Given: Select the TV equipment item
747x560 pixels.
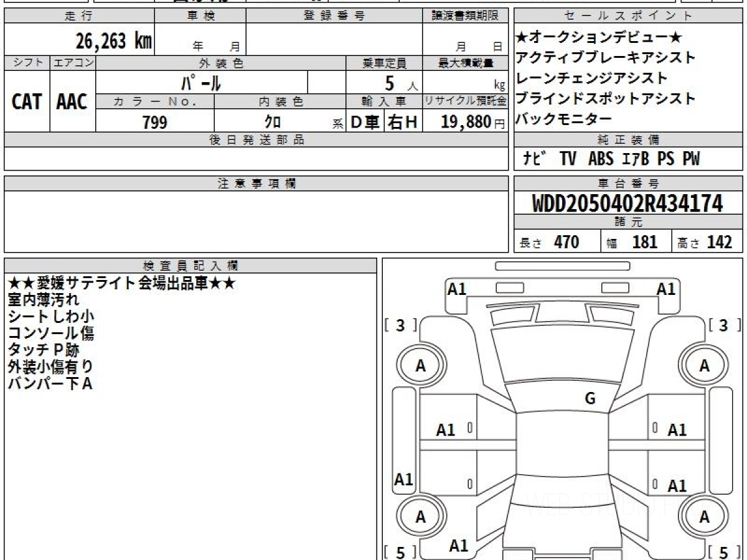Looking at the screenshot, I should click(568, 159).
